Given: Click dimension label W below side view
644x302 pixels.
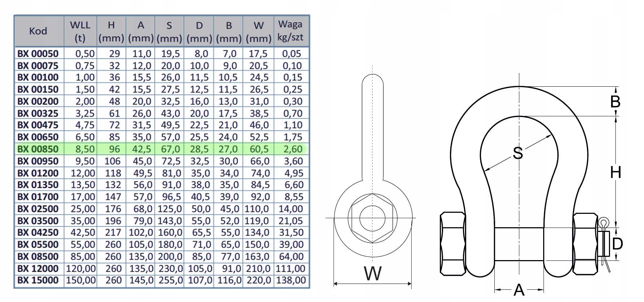Looking at the screenshot, I should point(373,273).
